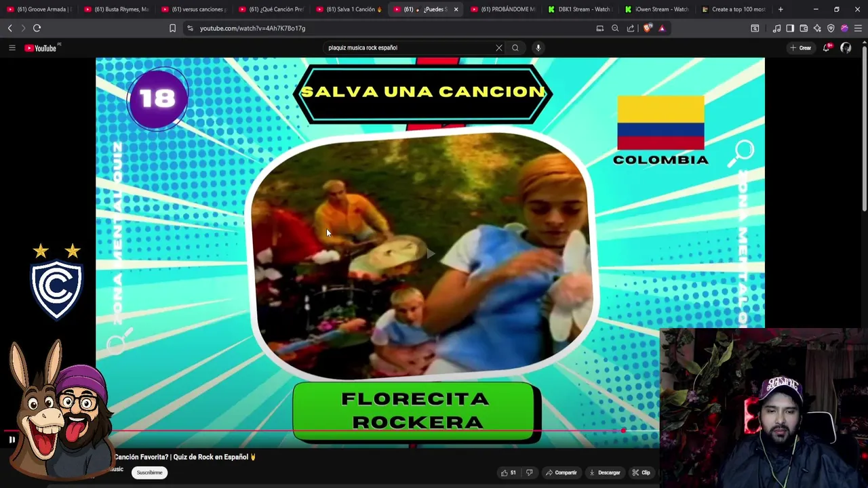The height and width of the screenshot is (488, 868).
Task: Open the tab search icon in toolbar
Action: (x=755, y=28)
